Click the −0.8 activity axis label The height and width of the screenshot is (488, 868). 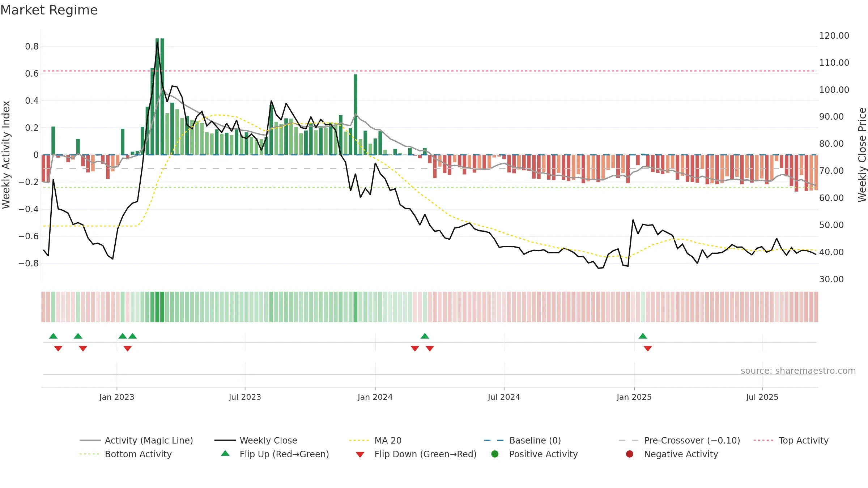29,263
